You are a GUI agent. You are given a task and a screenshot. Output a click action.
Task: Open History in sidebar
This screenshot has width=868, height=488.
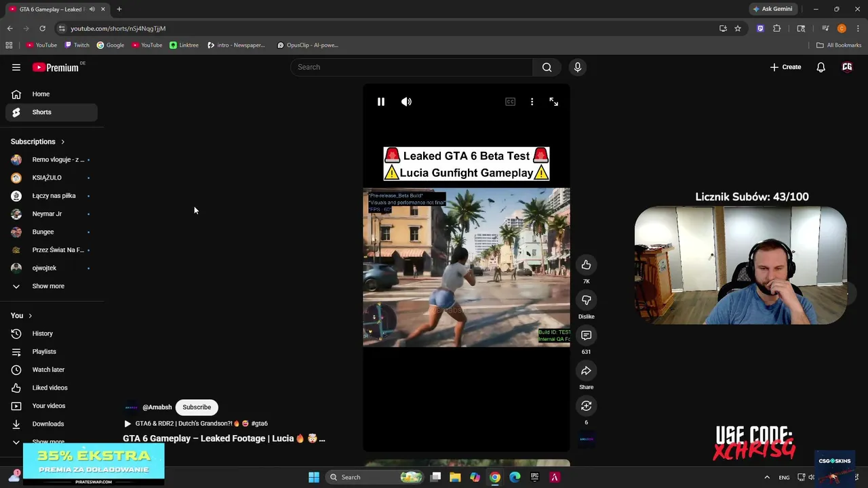(52, 333)
